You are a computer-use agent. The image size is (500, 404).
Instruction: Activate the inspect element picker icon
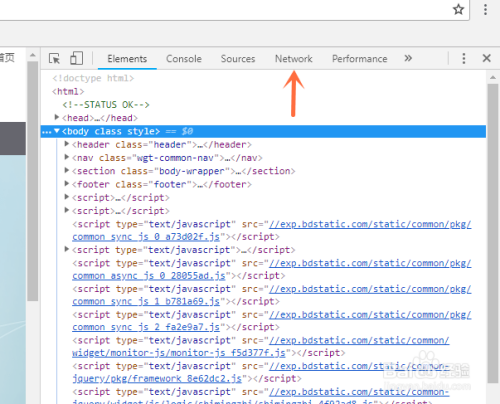[x=54, y=58]
